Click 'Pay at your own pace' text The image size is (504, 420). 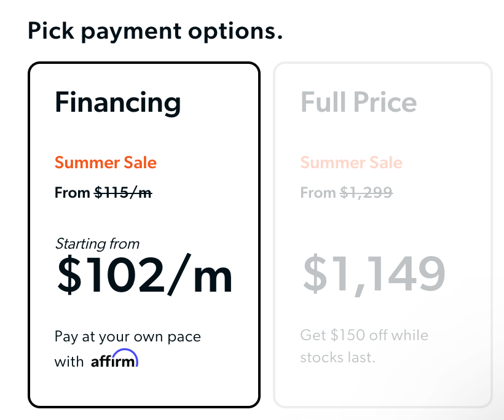[x=128, y=336]
